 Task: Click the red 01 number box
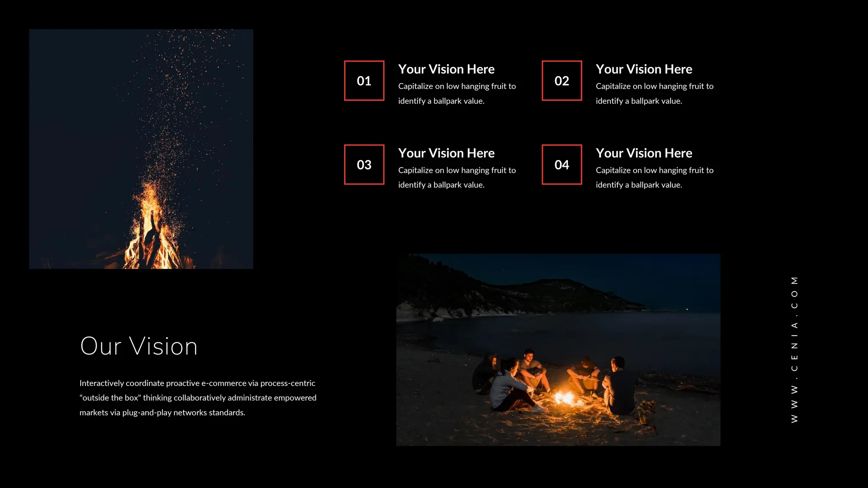pyautogui.click(x=364, y=80)
